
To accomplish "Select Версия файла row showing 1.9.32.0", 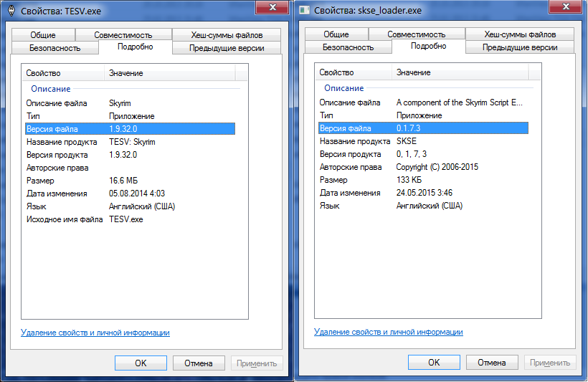I will (x=130, y=129).
